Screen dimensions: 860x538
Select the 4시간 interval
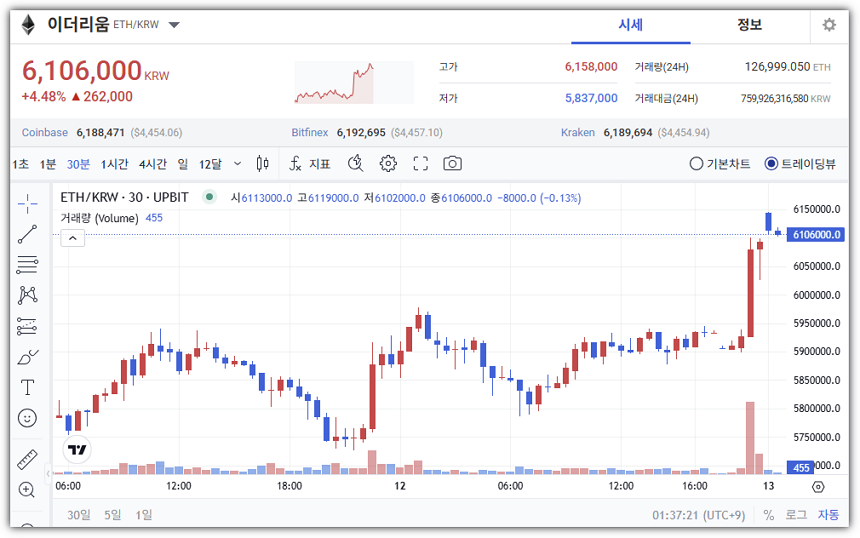[x=153, y=164]
